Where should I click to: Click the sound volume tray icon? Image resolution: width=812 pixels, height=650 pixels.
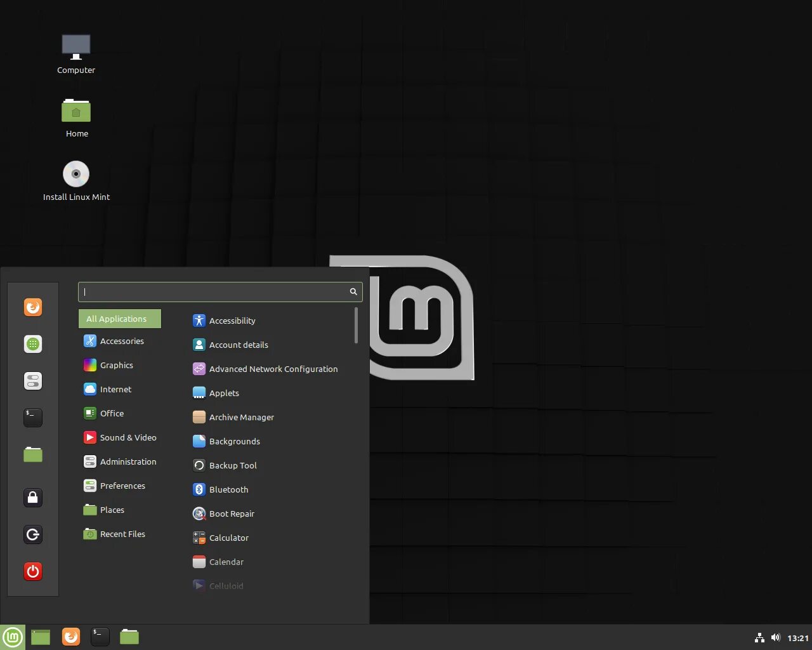pos(775,638)
